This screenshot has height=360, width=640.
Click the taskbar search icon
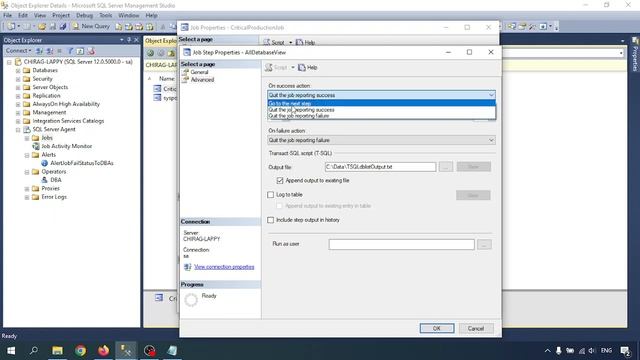coord(34,351)
